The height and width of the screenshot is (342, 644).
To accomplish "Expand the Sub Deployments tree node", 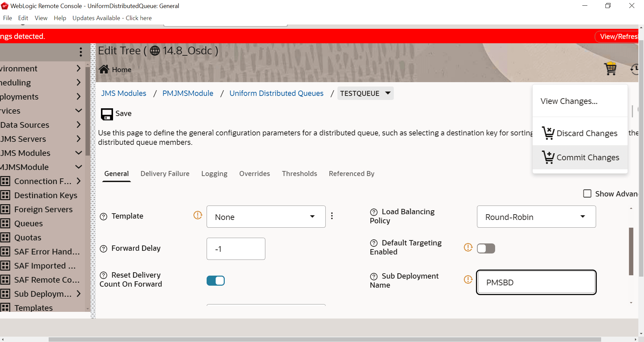I will point(78,294).
